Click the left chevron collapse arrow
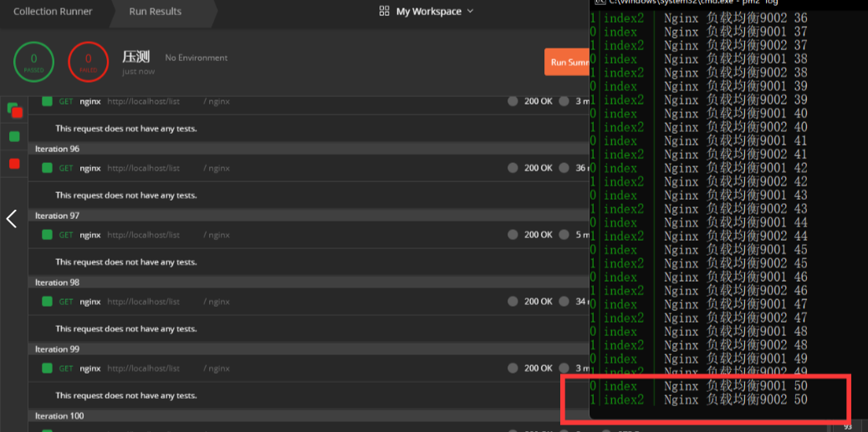This screenshot has width=868, height=432. pyautogui.click(x=12, y=219)
